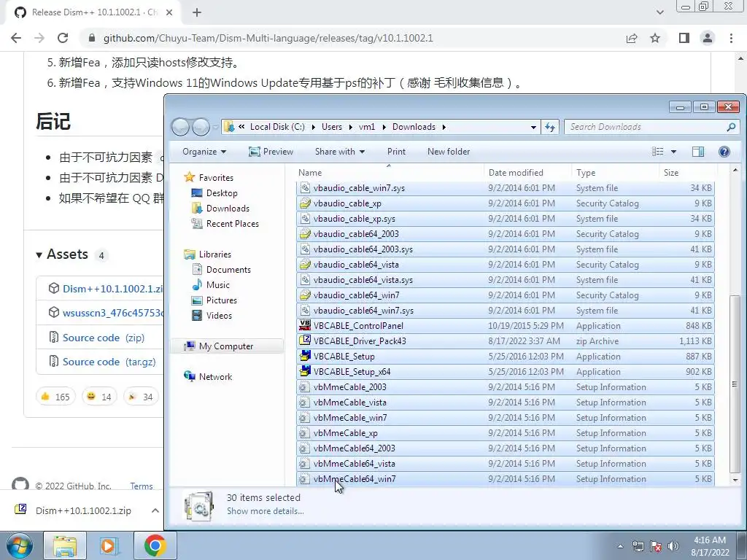Select vbMmeCable_2003 setup information file
Viewport: 747px width, 560px height.
(x=505, y=387)
